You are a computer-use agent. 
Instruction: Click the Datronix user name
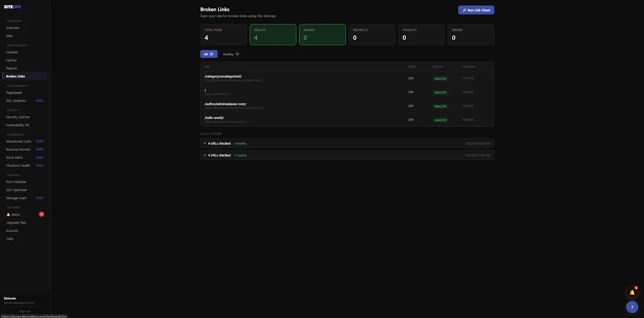click(10, 298)
